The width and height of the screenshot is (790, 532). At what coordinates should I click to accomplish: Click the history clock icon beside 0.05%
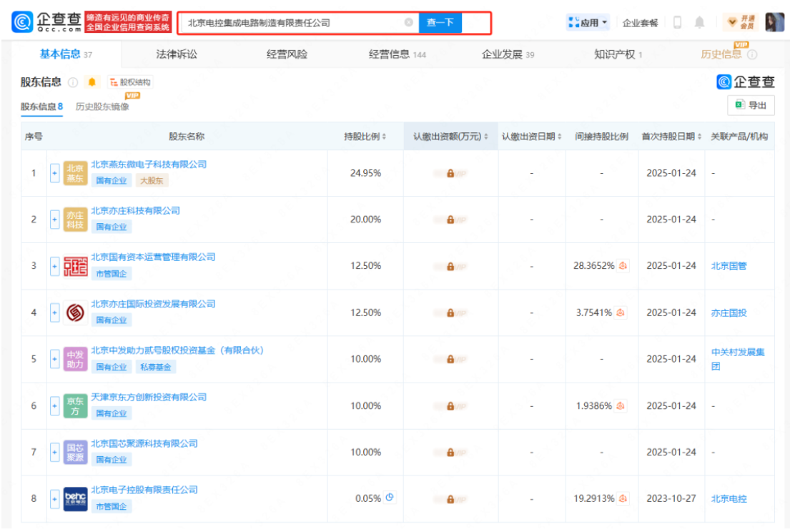click(390, 497)
